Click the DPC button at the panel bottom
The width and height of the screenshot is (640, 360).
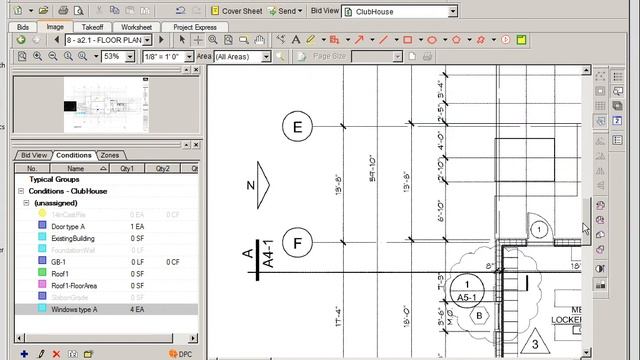tap(180, 354)
